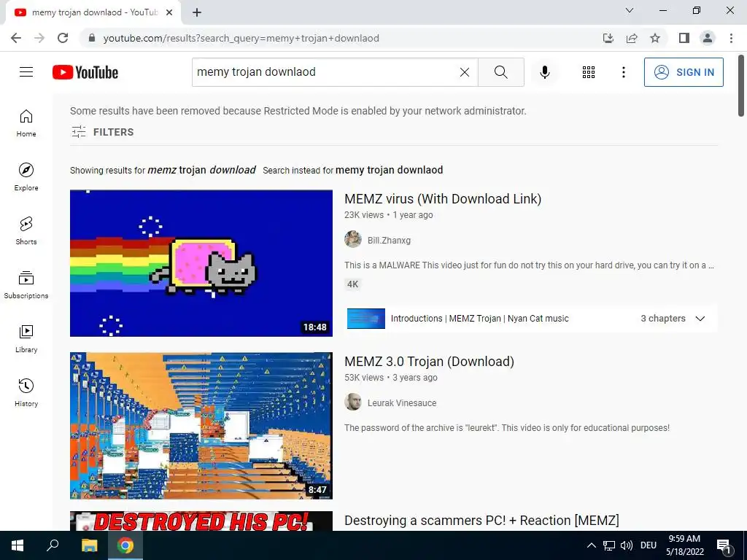
Task: Start voice search with the microphone
Action: click(544, 72)
